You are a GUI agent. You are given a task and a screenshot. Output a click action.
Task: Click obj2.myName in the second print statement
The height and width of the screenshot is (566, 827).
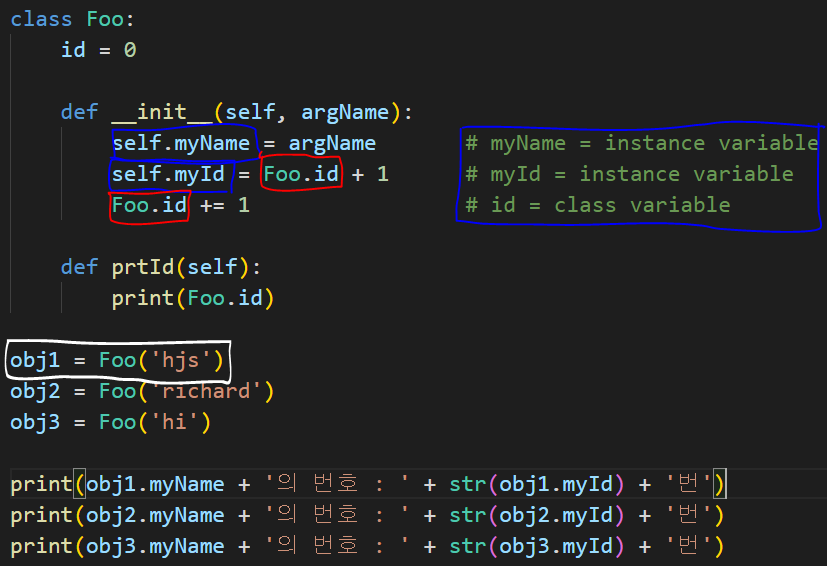155,515
